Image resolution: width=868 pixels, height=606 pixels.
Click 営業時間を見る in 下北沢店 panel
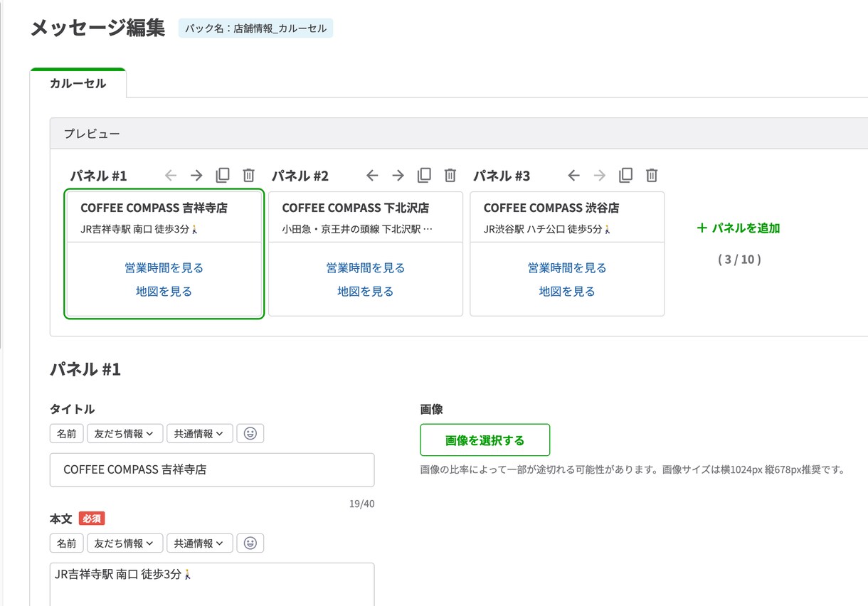[366, 268]
